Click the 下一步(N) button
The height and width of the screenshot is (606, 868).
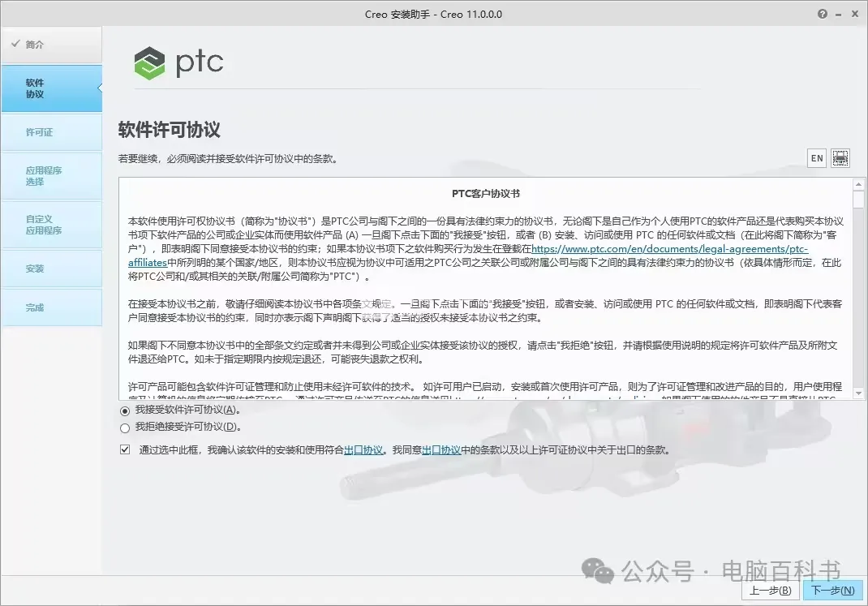[832, 591]
